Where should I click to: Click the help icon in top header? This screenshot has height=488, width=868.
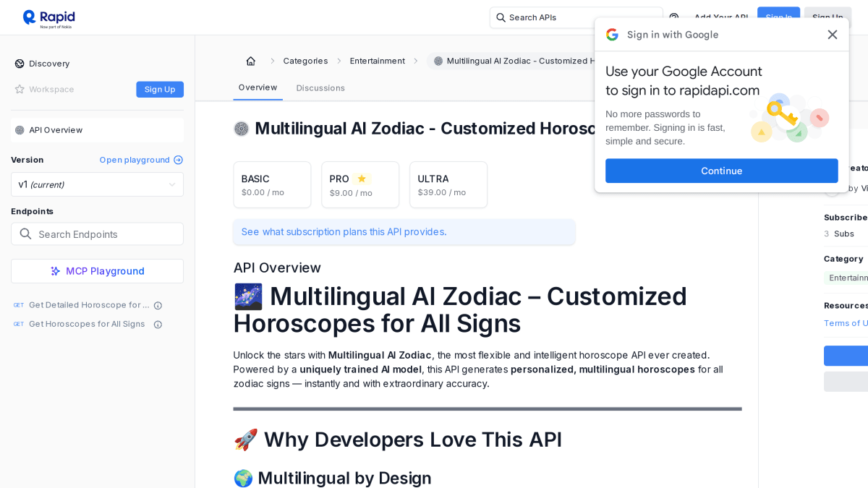coord(674,17)
